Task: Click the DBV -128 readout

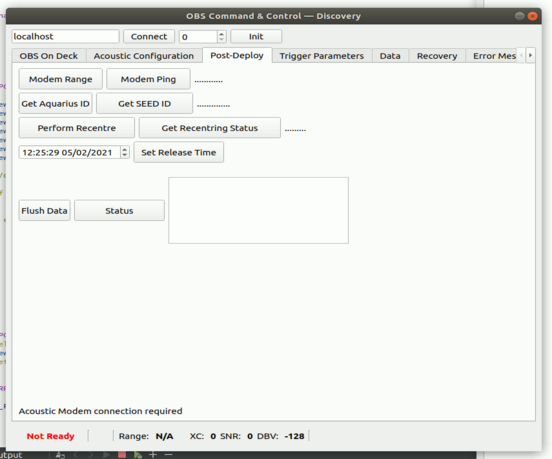Action: pos(281,436)
